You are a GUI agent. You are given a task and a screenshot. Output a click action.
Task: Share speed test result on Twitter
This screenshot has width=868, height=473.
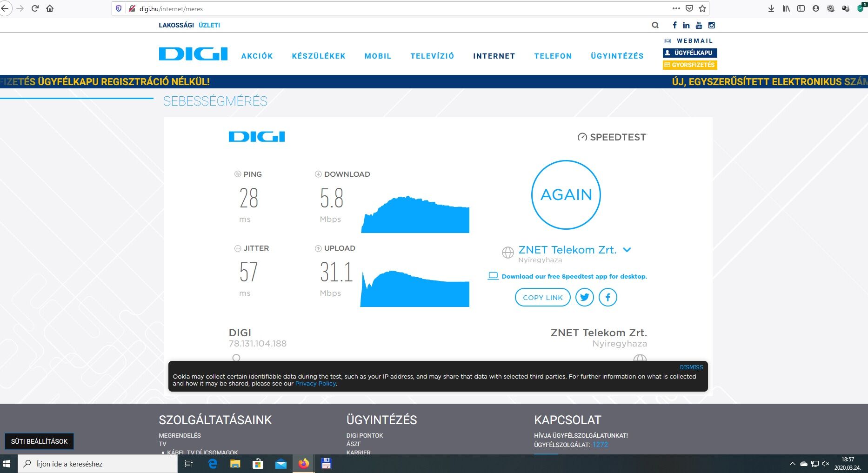click(x=585, y=297)
